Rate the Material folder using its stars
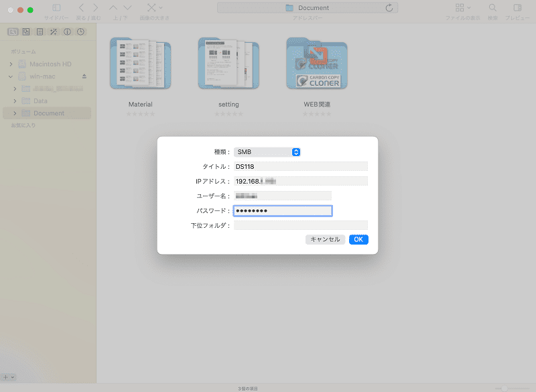The width and height of the screenshot is (536, 392). pos(141,114)
